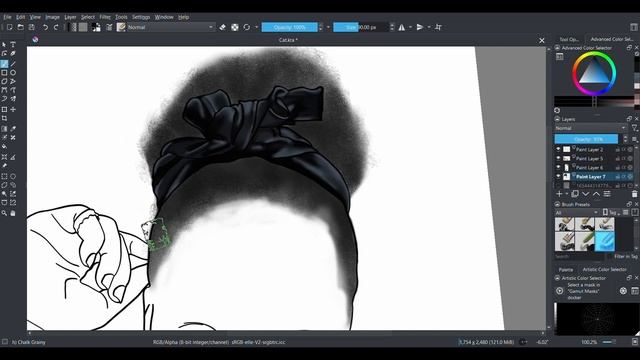Open the Help menu
Image resolution: width=640 pixels, height=360 pixels.
coord(183,17)
